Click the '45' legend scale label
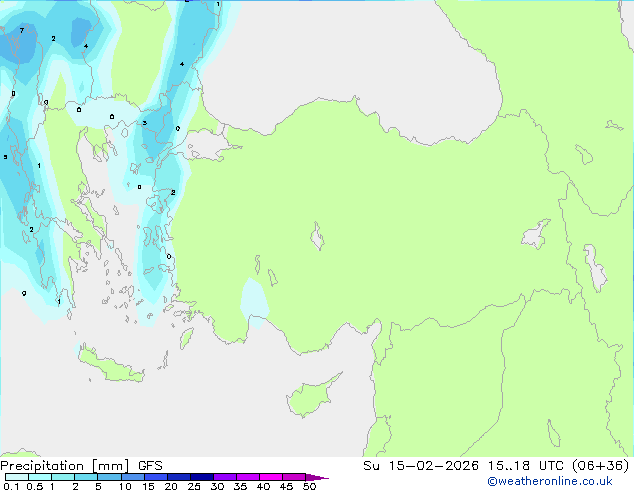The width and height of the screenshot is (634, 490). [287, 486]
